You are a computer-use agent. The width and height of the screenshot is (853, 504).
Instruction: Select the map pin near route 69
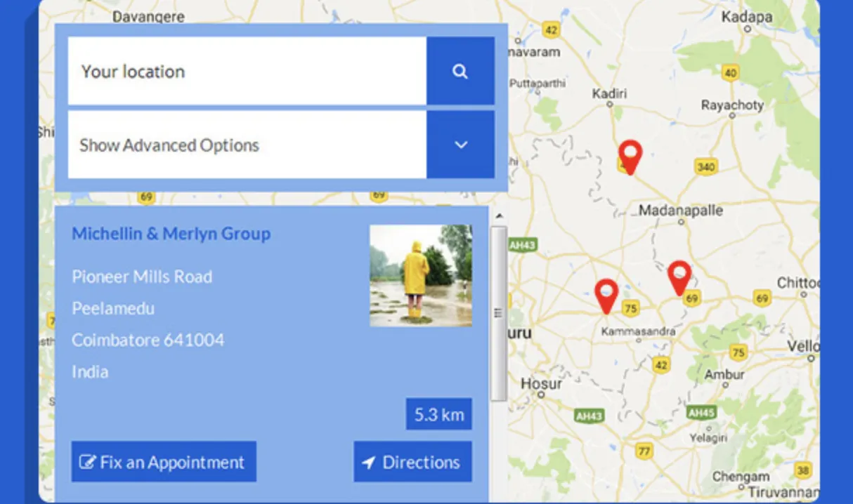tap(679, 278)
